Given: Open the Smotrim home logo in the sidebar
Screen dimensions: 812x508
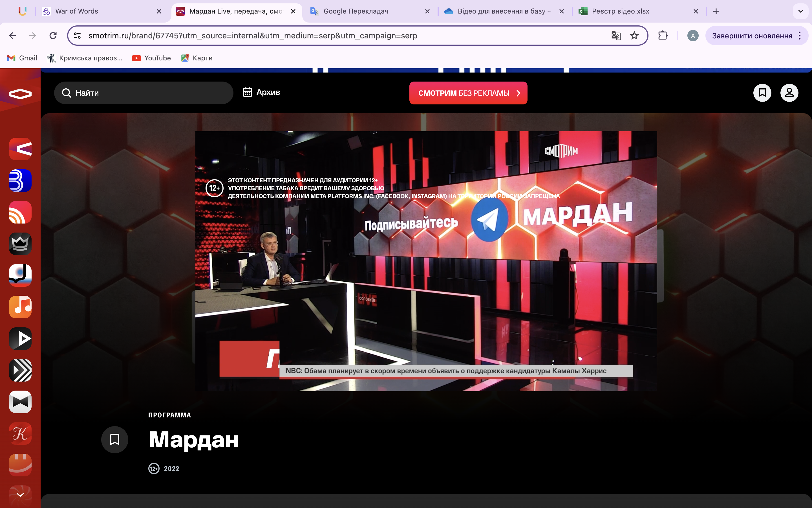Looking at the screenshot, I should point(20,94).
